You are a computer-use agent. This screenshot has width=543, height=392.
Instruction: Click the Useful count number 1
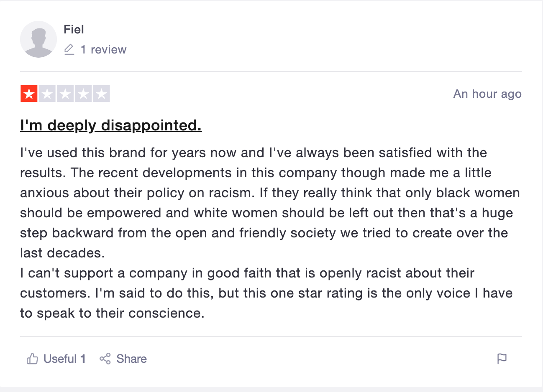click(83, 359)
